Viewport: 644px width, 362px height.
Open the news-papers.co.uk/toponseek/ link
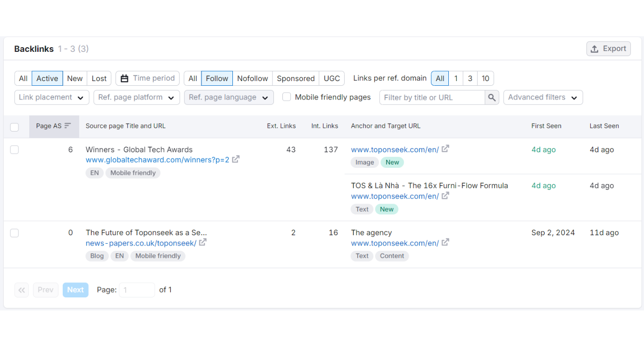coord(141,243)
